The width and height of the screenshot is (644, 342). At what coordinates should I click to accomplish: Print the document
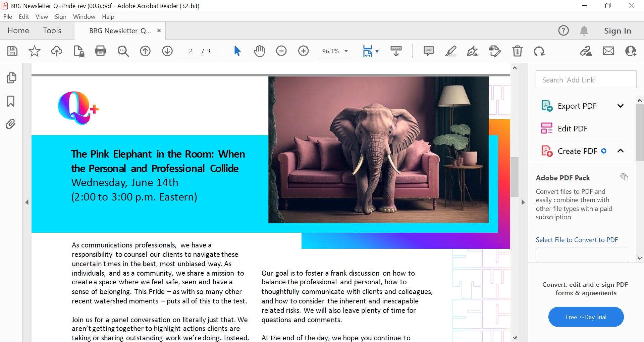(100, 51)
